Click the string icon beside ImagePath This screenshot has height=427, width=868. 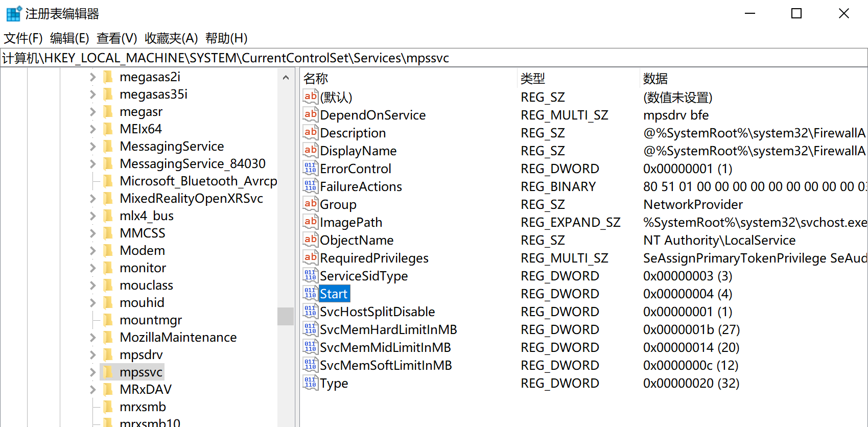pos(310,222)
